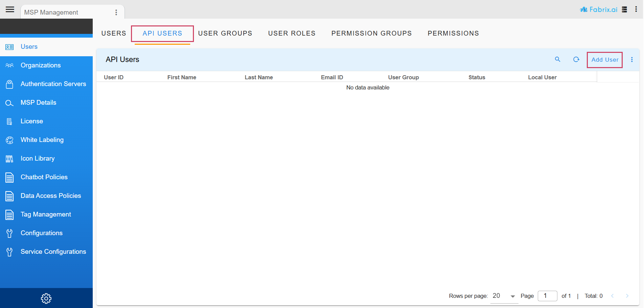The width and height of the screenshot is (644, 308).
Task: Click the Fabrix.ai logo link
Action: coord(598,9)
